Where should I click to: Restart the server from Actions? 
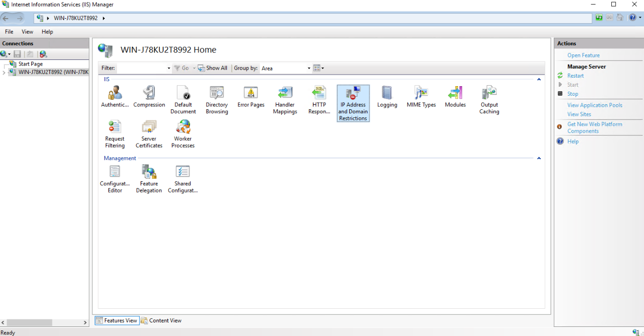point(575,76)
